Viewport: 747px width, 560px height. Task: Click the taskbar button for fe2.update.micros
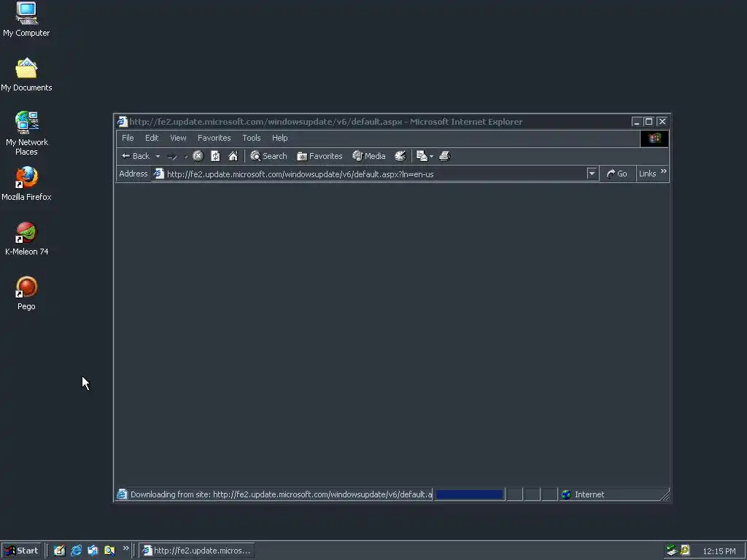pos(196,551)
